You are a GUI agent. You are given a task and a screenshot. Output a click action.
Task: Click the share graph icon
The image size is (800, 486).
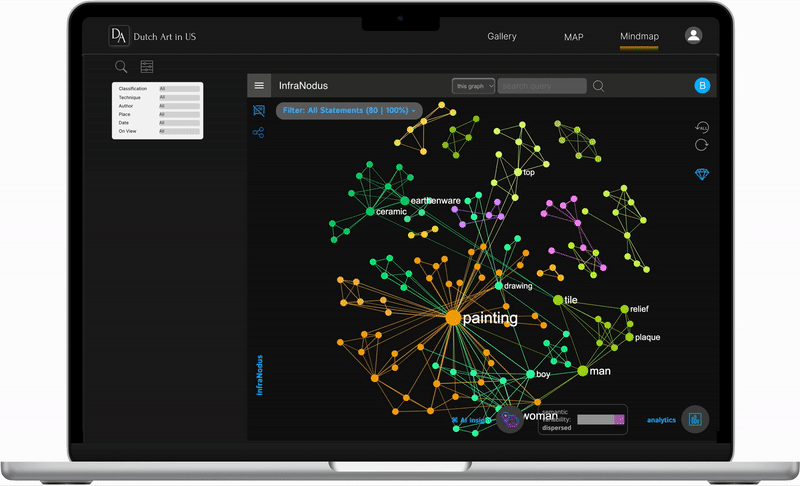[258, 133]
